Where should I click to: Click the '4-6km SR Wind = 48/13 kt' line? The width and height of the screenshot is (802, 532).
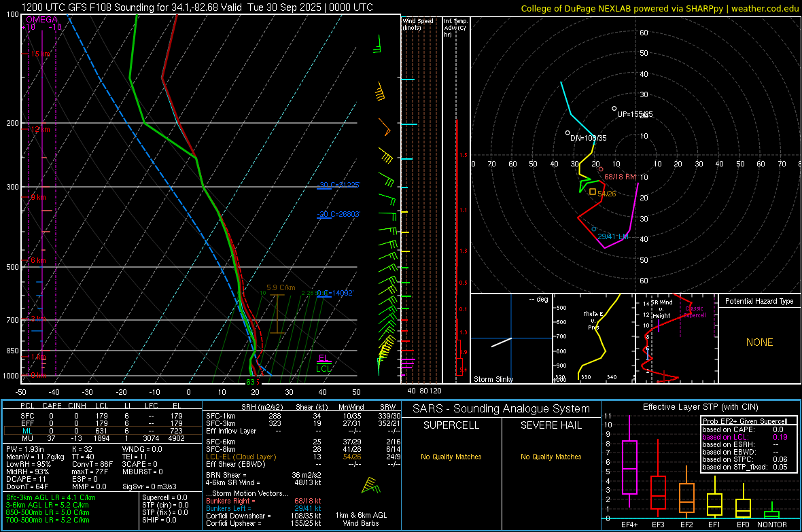pyautogui.click(x=264, y=482)
